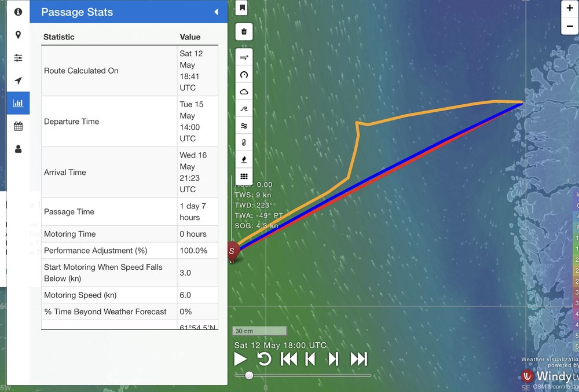Screen dimensions: 579x392
Task: Collapse the Passage Stats panel
Action: (216, 12)
